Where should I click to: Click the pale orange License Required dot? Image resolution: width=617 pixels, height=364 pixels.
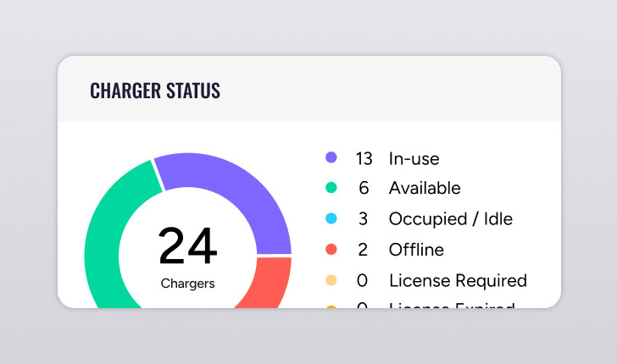331,280
